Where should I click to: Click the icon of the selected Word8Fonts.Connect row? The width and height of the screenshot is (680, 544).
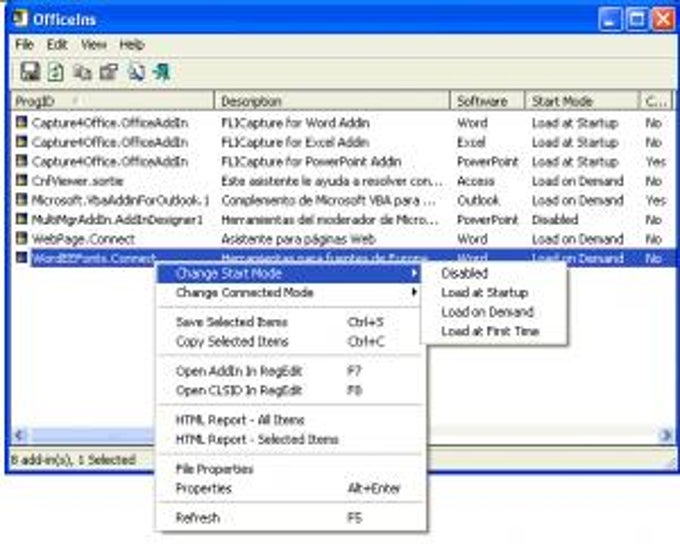point(22,257)
